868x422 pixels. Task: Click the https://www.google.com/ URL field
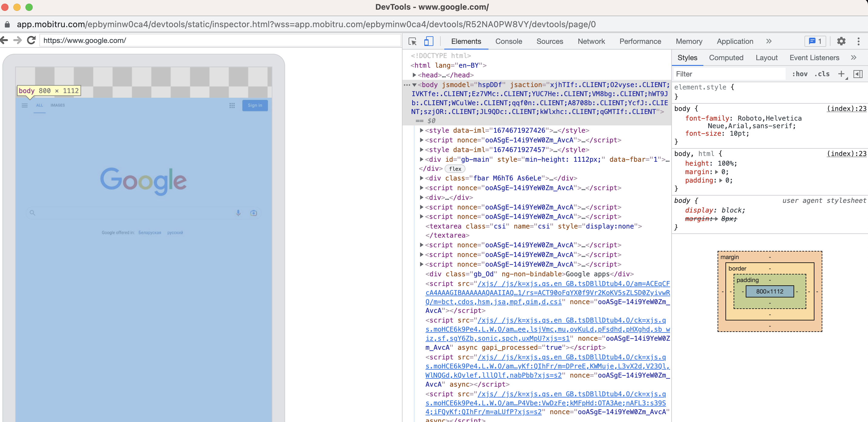tap(220, 41)
